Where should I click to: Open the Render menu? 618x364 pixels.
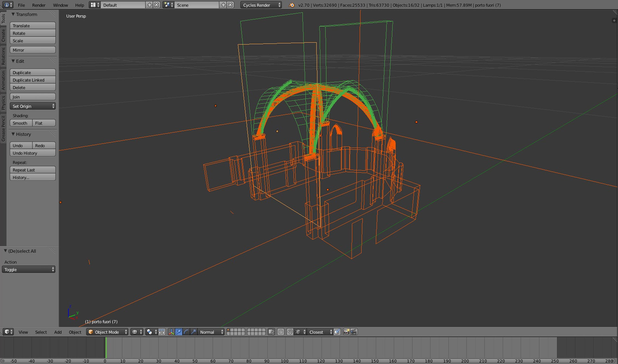point(39,5)
